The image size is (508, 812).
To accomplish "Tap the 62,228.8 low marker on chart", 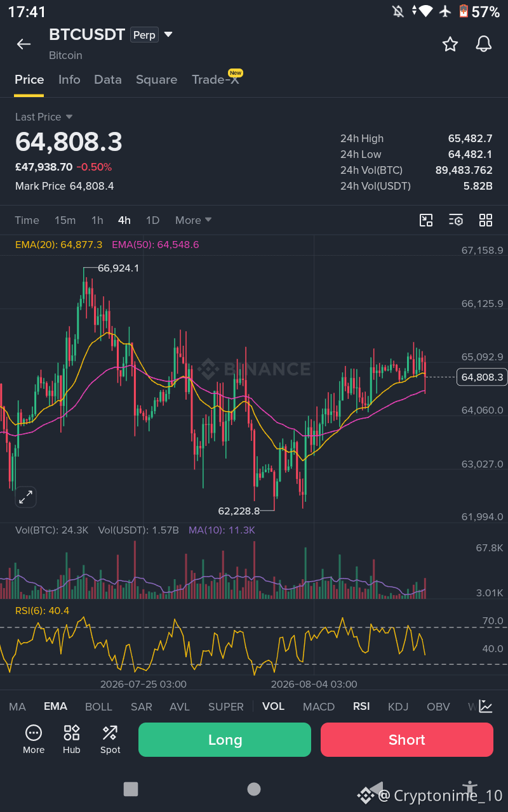I will click(x=239, y=511).
